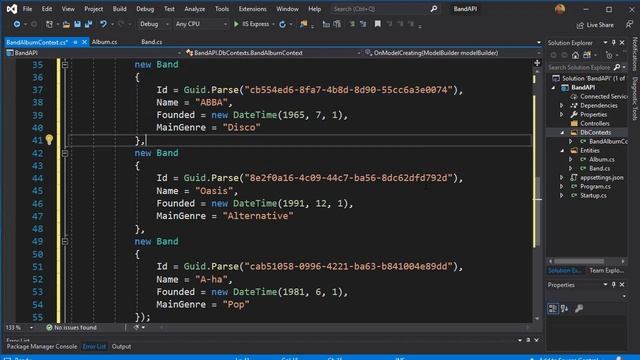Click the Categorized icon in Properties panel
This screenshot has height=360, width=640.
(553, 309)
